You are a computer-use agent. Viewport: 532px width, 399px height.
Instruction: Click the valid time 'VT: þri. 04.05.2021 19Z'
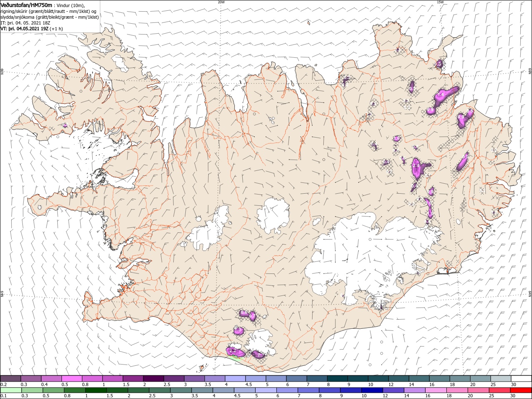coord(24,29)
